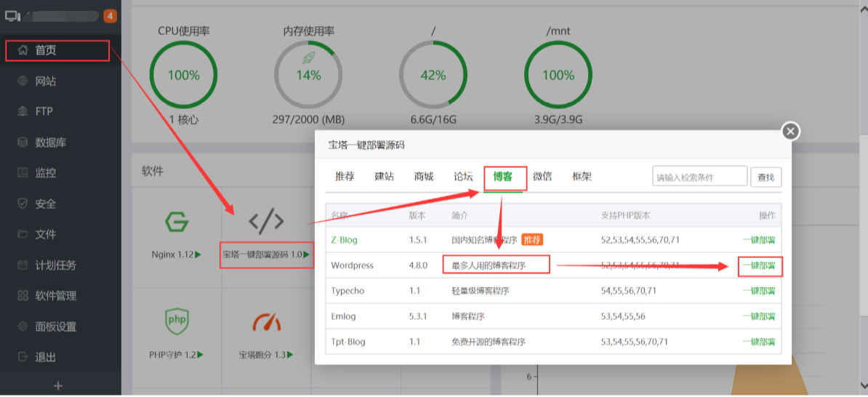This screenshot has height=397, width=868.
Task: Select 退出 to log out
Action: tap(60, 357)
